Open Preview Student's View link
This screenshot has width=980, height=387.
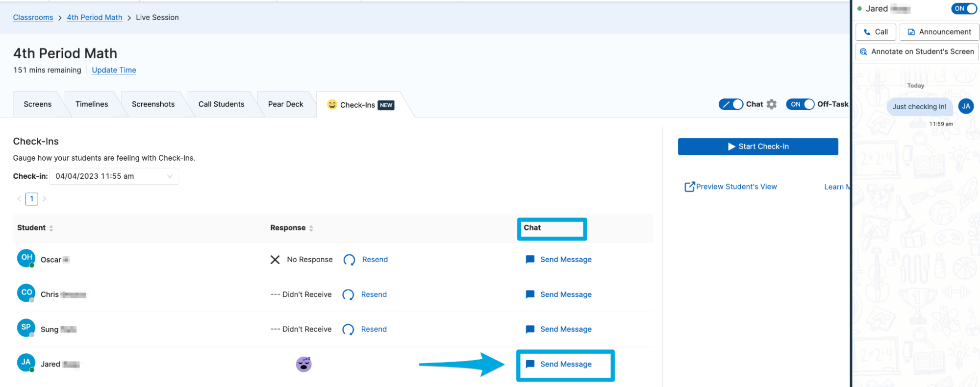tap(736, 187)
